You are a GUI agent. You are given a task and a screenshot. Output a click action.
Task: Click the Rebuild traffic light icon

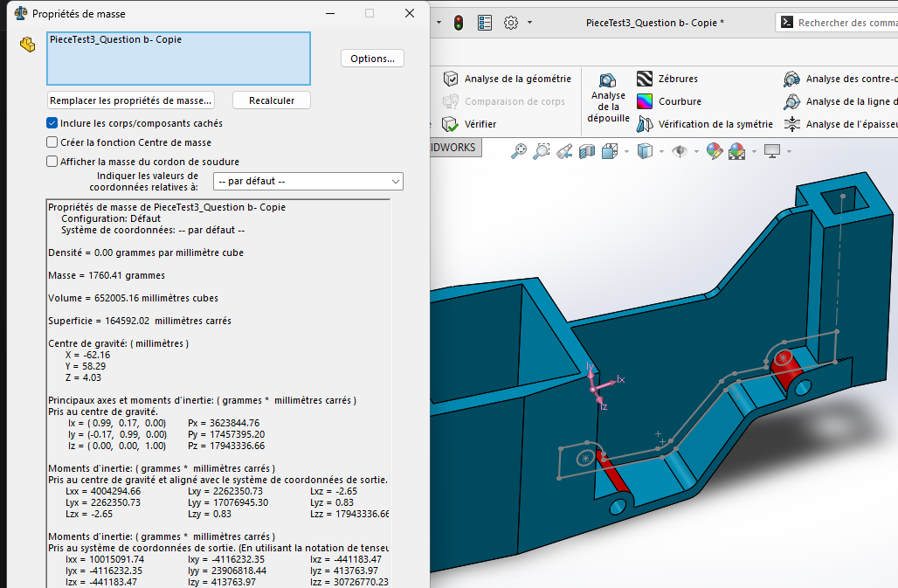(x=459, y=23)
